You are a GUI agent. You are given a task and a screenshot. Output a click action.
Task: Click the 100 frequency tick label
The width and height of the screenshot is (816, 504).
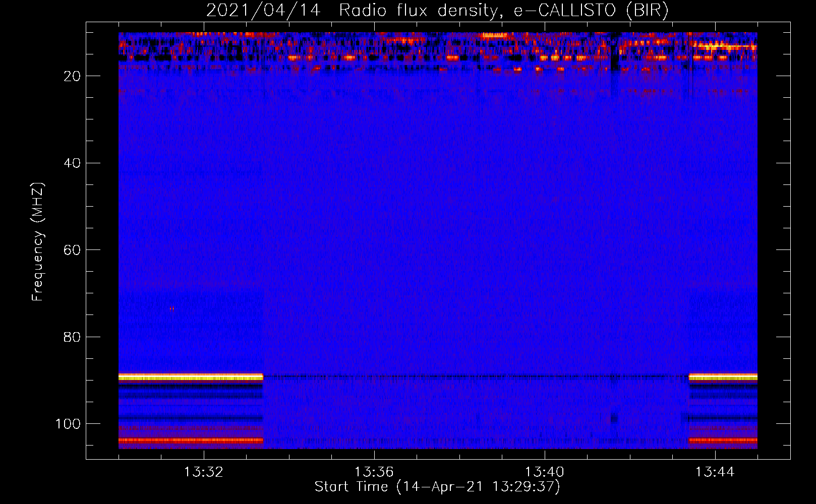68,424
